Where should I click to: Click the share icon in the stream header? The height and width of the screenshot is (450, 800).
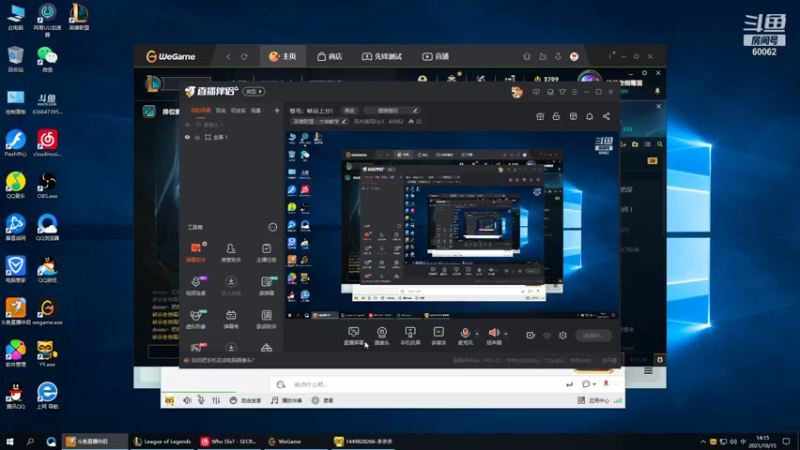click(x=606, y=117)
